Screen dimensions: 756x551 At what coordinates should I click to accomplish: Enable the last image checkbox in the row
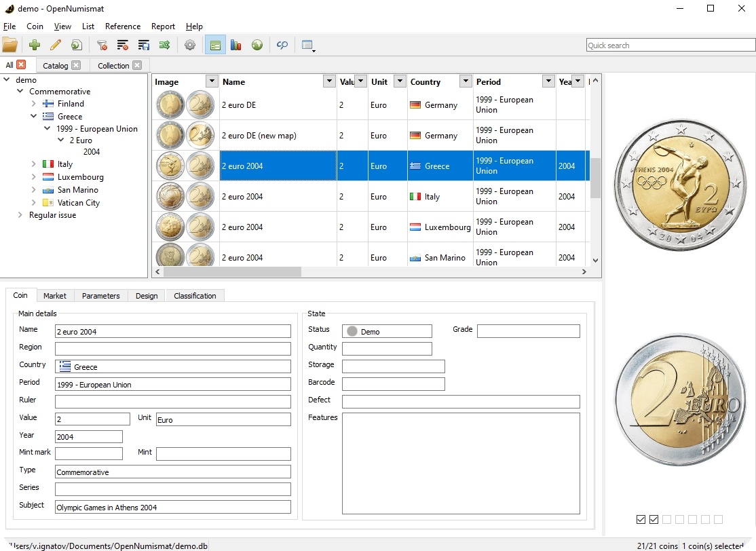[719, 519]
